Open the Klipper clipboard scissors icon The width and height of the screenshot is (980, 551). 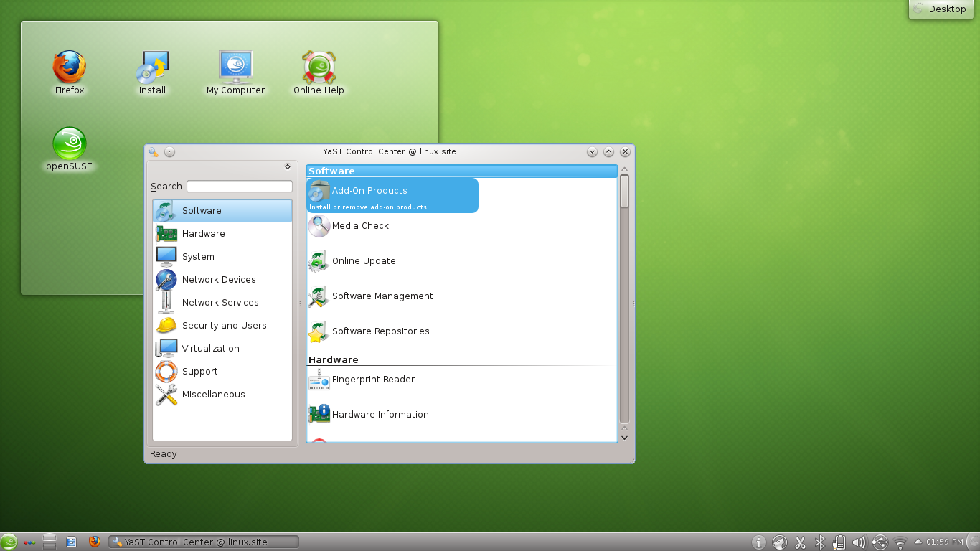click(x=800, y=542)
